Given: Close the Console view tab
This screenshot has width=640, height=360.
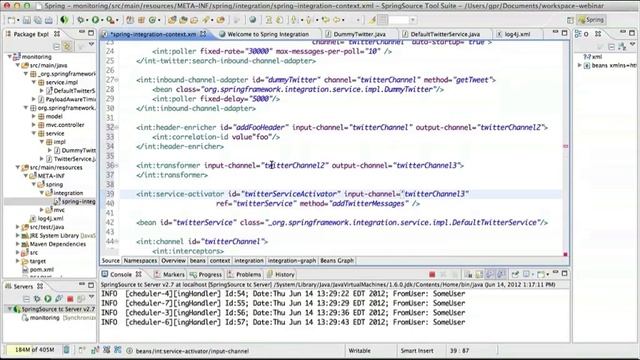Looking at the screenshot, I should pos(138,274).
